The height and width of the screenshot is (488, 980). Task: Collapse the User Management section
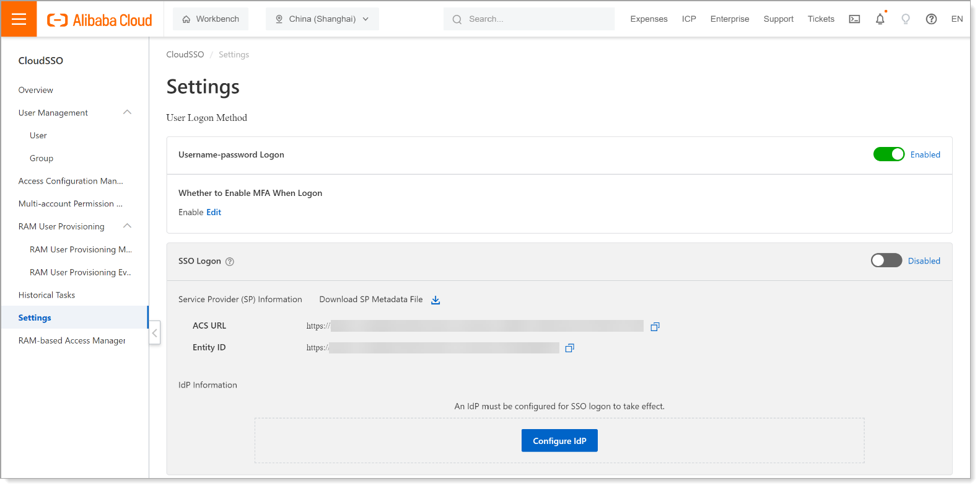point(128,112)
